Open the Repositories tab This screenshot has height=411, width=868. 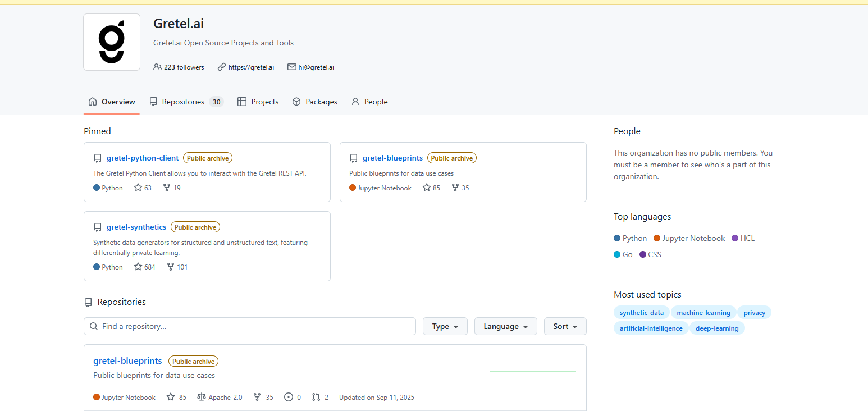click(186, 102)
